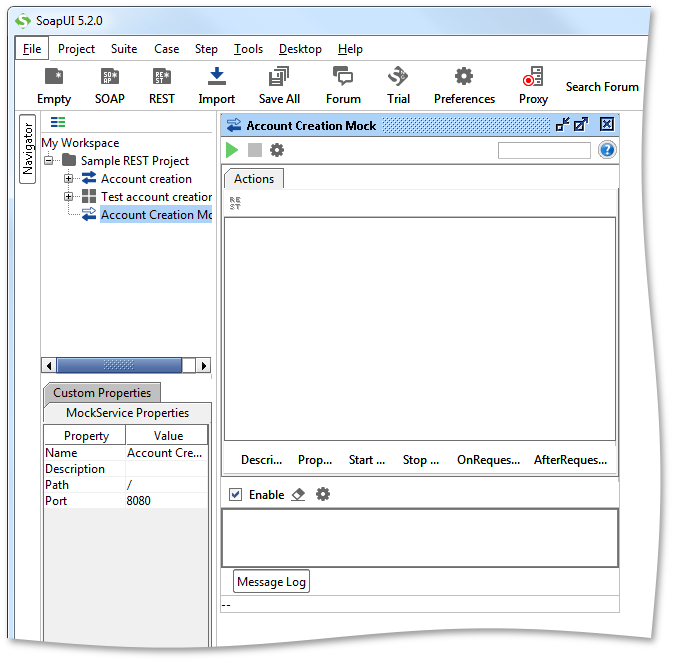Maximize the Account Creation Mock inner panel
This screenshot has height=662, width=674.
pyautogui.click(x=581, y=125)
